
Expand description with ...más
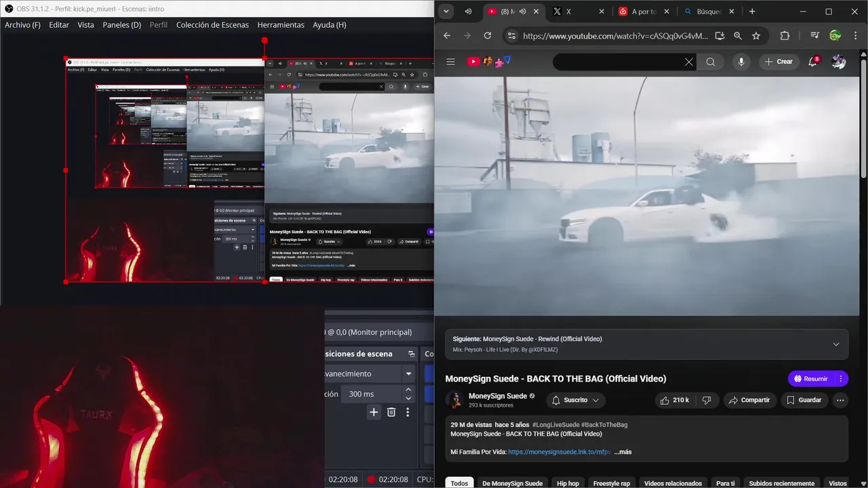[x=623, y=451]
